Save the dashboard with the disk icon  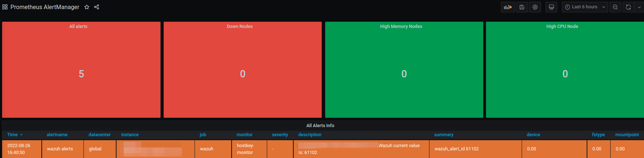pos(522,7)
